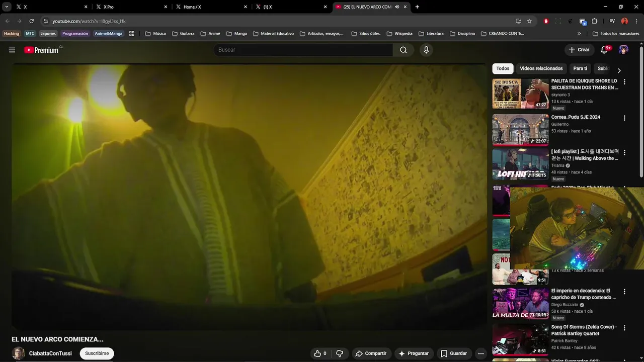Viewport: 644px width, 362px height.
Task: Open the Hacking tab group chip
Action: pos(12,34)
